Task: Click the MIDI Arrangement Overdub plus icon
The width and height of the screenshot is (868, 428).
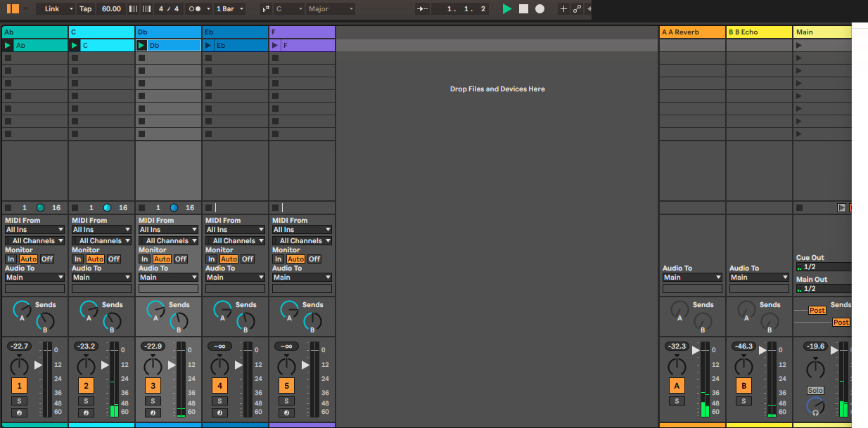Action: (563, 8)
